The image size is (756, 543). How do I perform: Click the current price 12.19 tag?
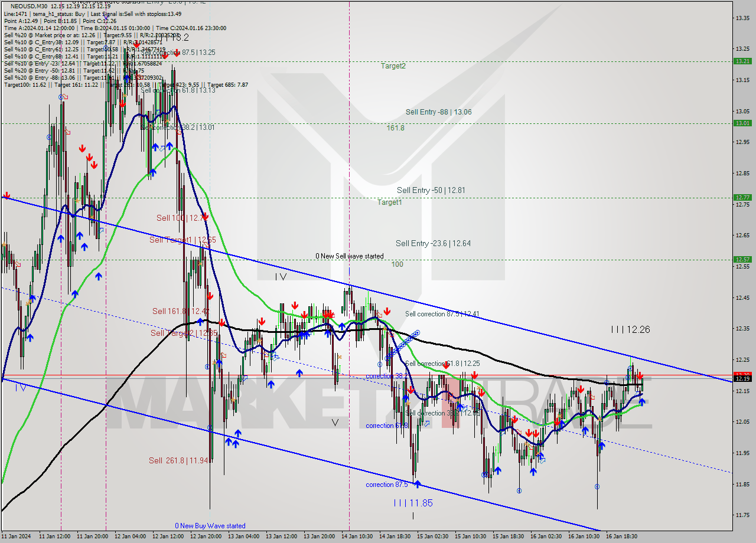click(742, 378)
